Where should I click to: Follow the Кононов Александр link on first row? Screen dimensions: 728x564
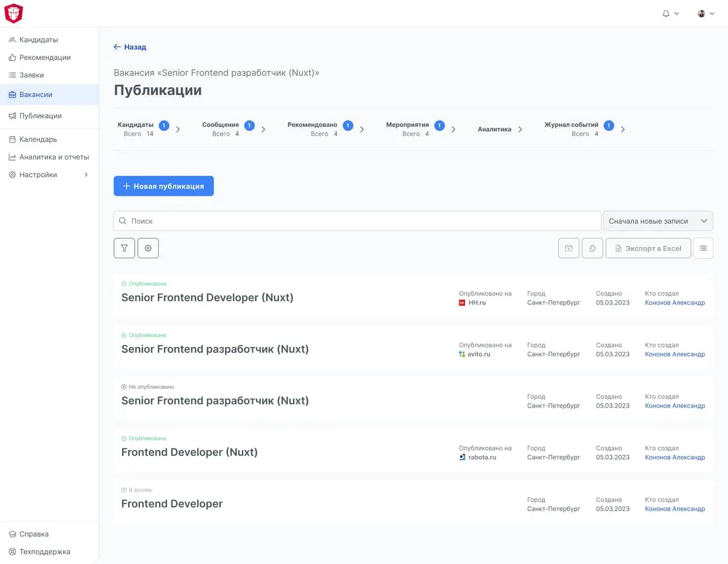pyautogui.click(x=675, y=302)
